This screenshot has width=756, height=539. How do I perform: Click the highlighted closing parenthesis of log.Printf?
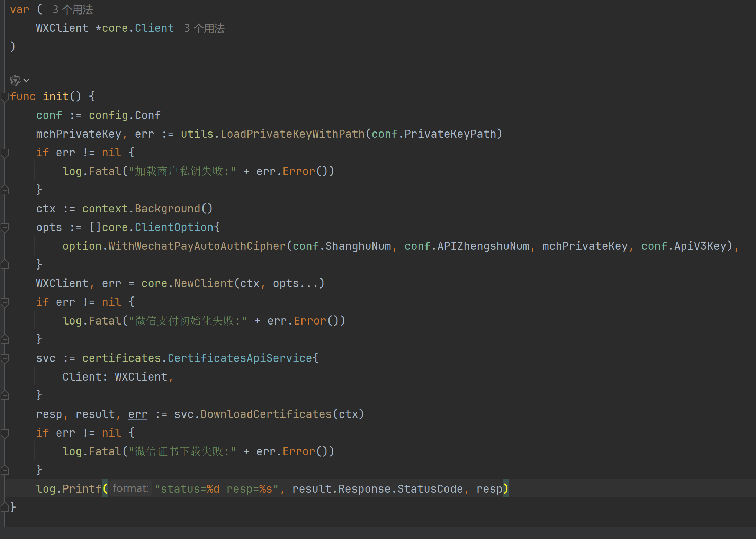505,488
